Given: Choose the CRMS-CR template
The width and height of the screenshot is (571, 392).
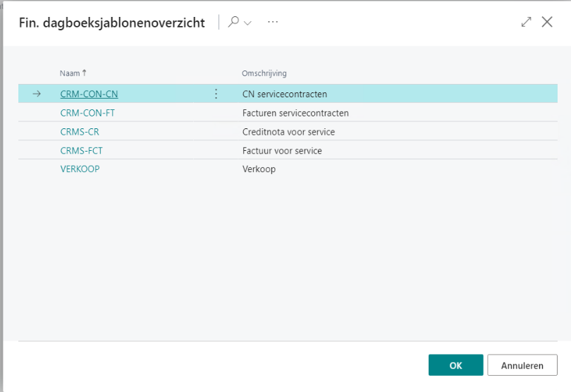Looking at the screenshot, I should click(x=79, y=132).
